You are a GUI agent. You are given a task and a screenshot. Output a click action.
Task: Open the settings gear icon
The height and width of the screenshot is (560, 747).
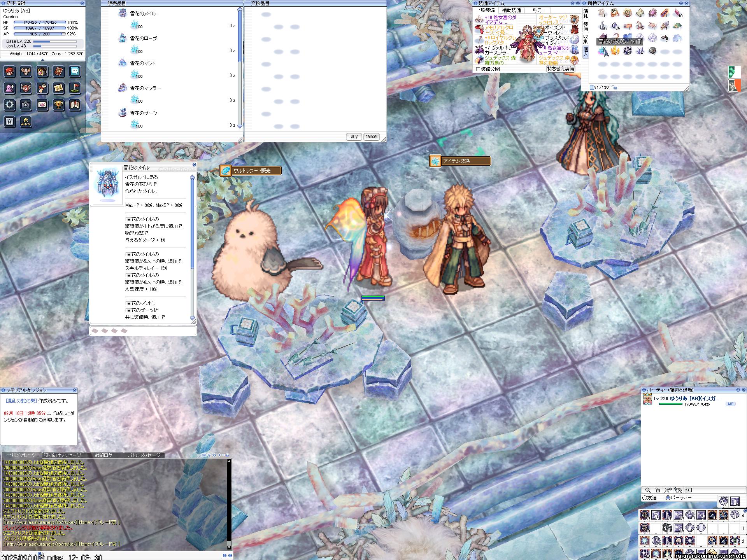tap(10, 105)
